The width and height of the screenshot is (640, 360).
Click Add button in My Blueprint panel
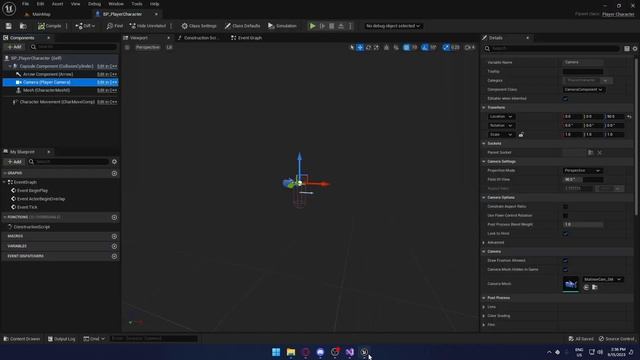click(x=14, y=162)
